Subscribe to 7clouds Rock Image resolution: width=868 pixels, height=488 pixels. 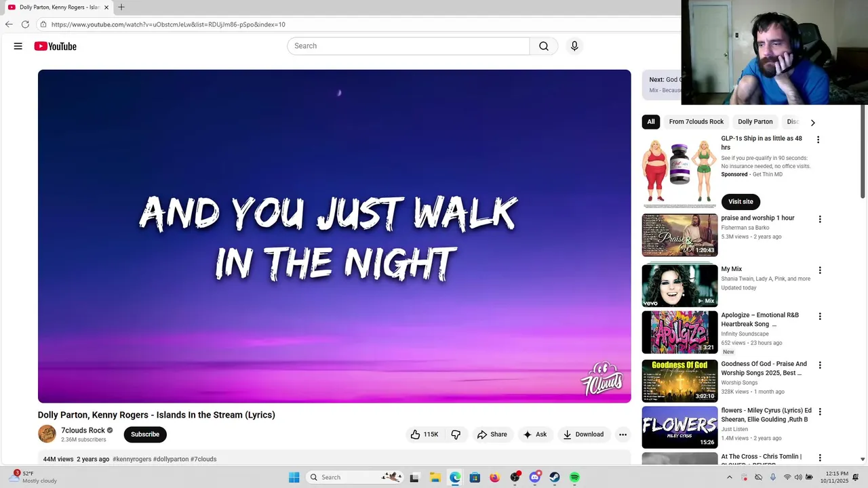145,434
